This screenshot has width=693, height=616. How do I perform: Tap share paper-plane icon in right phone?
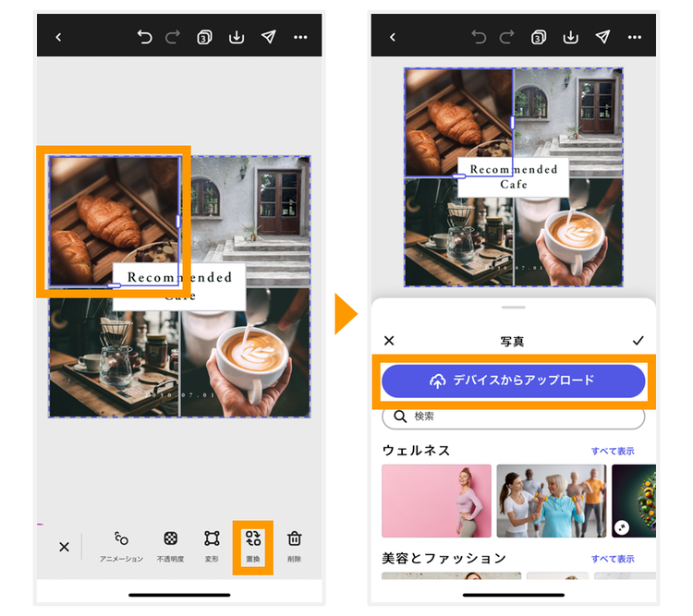coord(602,37)
